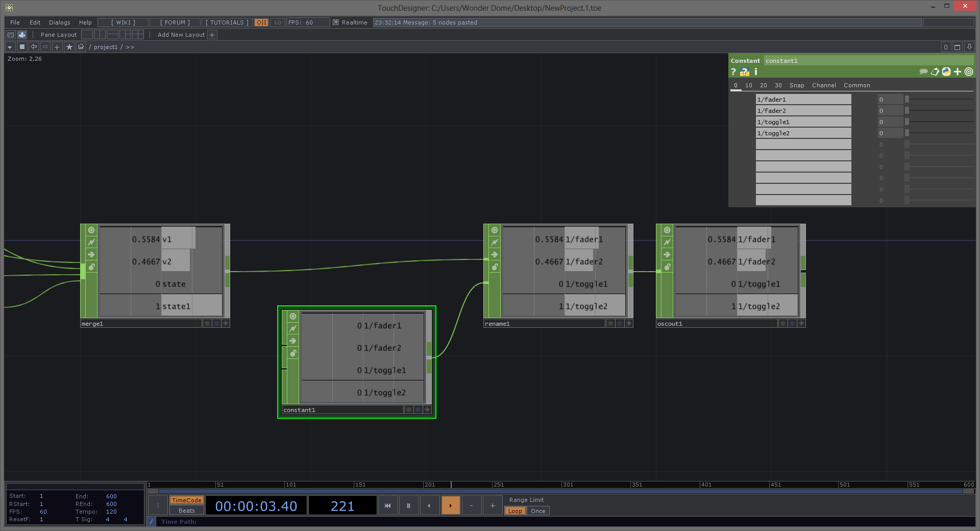980x531 pixels.
Task: Open the Dialogs menu
Action: pyautogui.click(x=59, y=22)
